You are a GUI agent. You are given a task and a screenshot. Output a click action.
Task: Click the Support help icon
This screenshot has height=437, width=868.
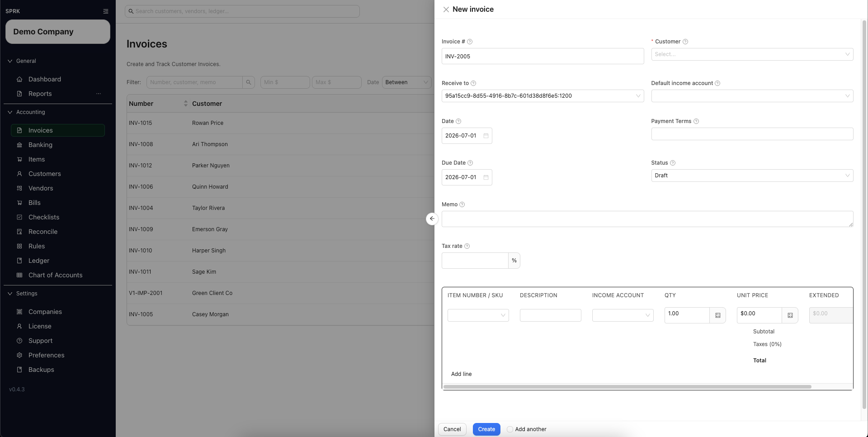[x=19, y=341]
